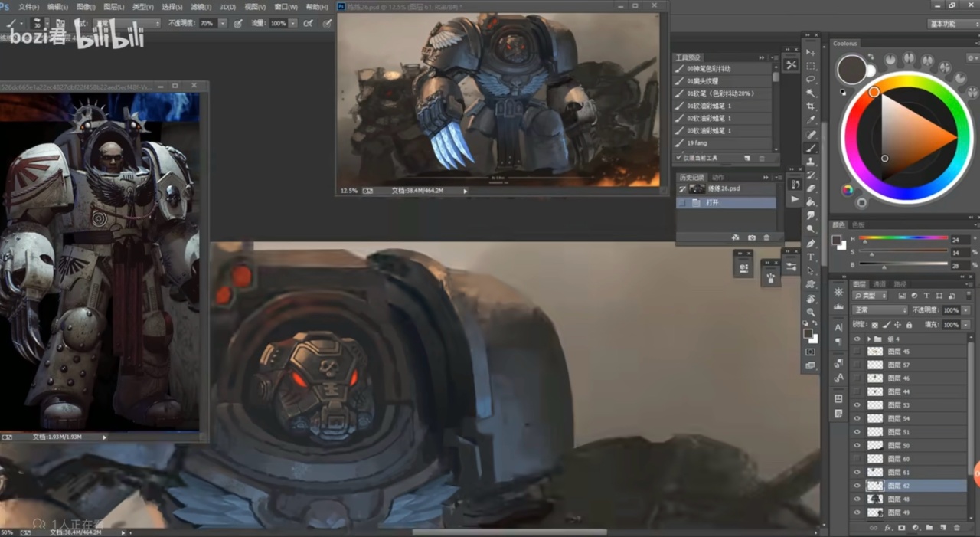Open the blend mode dropdown 正常
The height and width of the screenshot is (537, 980).
(879, 310)
